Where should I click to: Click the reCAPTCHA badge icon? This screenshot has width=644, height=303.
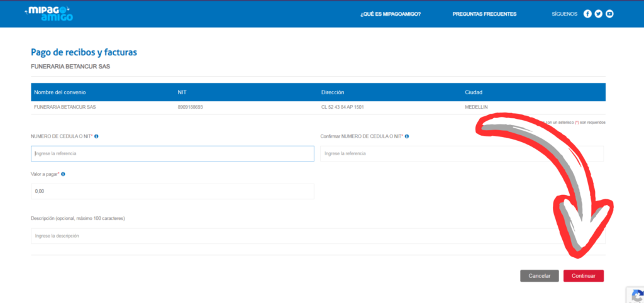tap(636, 295)
